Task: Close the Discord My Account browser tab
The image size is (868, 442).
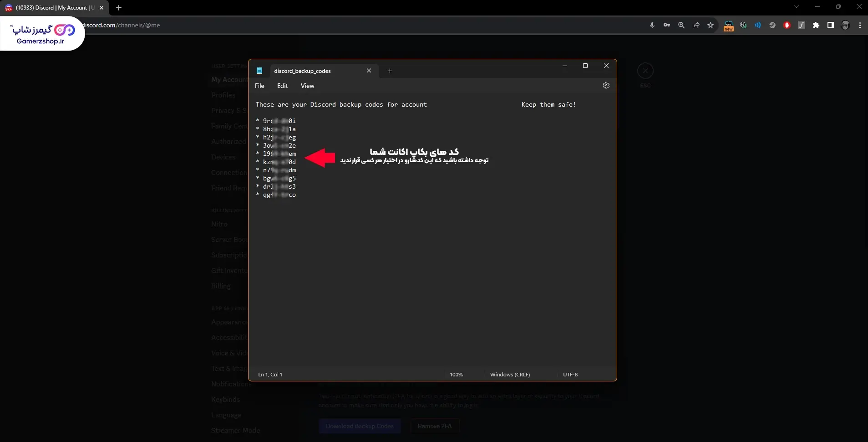Action: pos(102,8)
